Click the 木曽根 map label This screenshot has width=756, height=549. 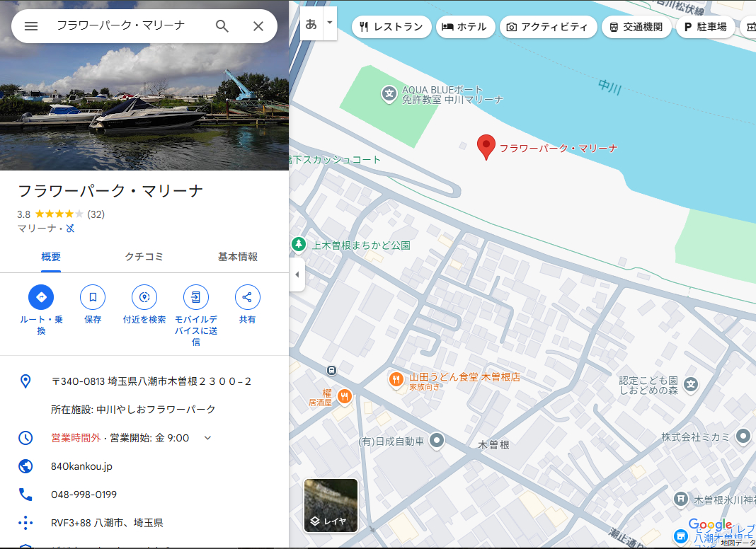[x=493, y=445]
